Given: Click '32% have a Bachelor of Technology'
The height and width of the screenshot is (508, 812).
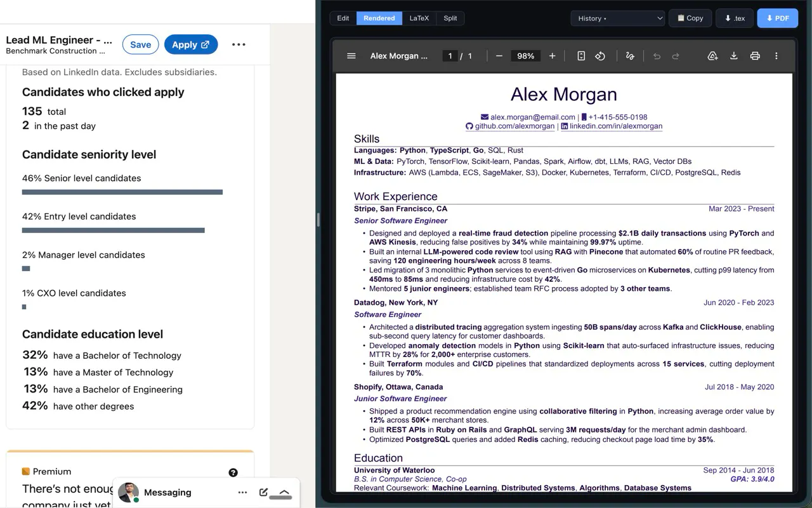Looking at the screenshot, I should (x=101, y=355).
